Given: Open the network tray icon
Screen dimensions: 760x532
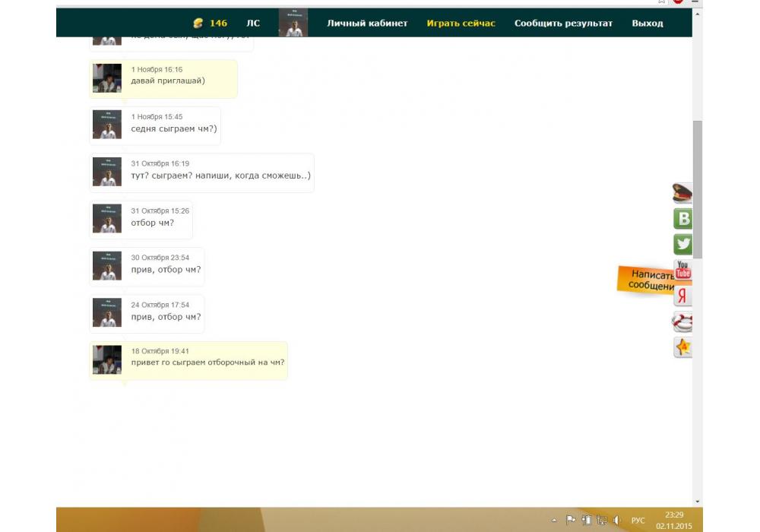Looking at the screenshot, I should click(x=601, y=521).
